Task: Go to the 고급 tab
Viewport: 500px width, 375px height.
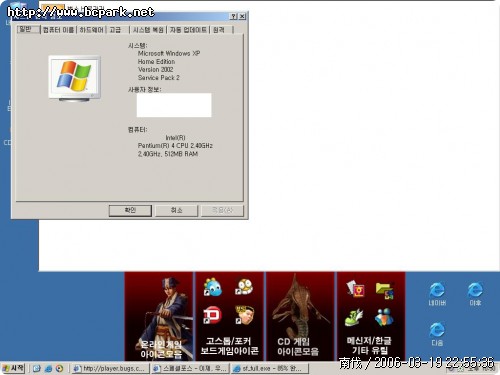Action: pyautogui.click(x=115, y=30)
